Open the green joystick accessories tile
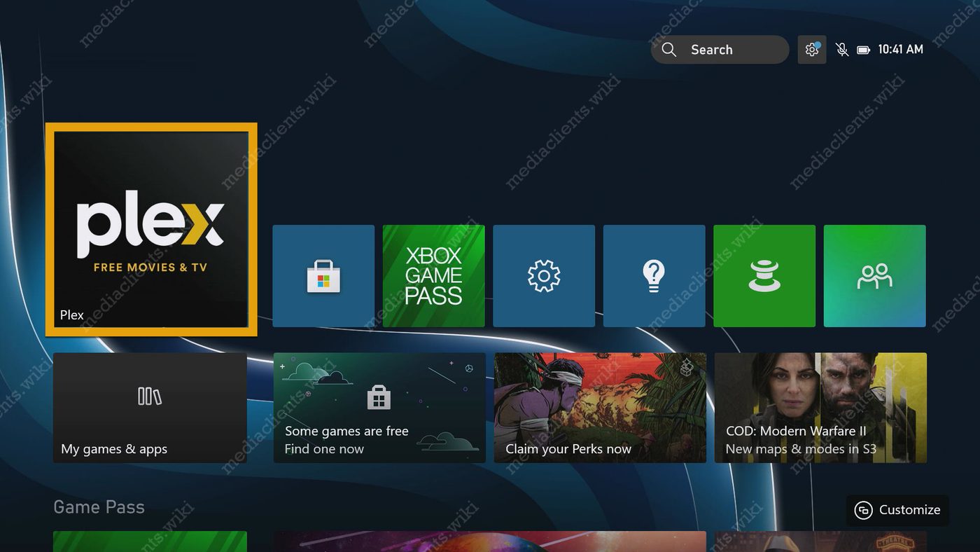 point(764,276)
